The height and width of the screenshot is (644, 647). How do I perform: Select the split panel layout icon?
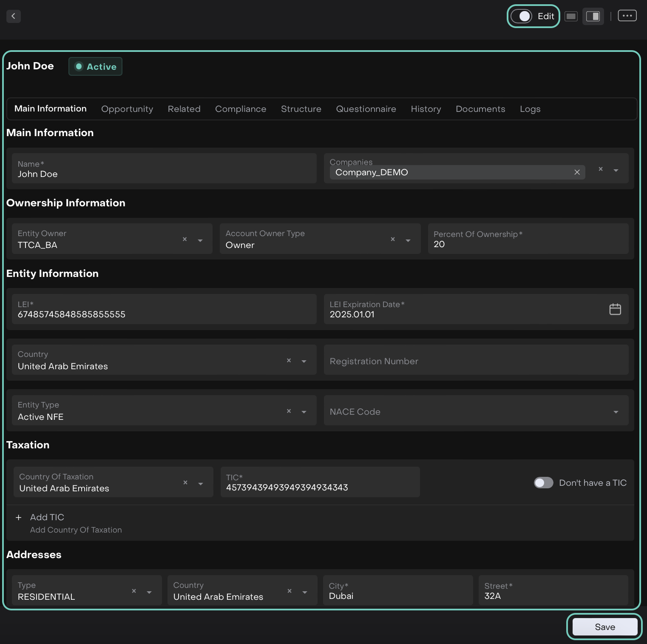593,16
